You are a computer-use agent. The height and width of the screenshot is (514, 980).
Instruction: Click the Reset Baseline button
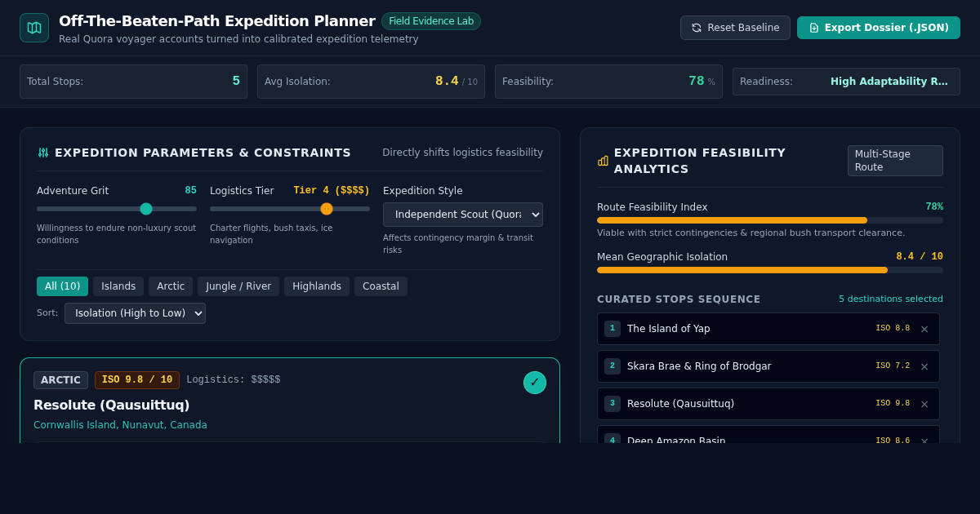tap(735, 28)
